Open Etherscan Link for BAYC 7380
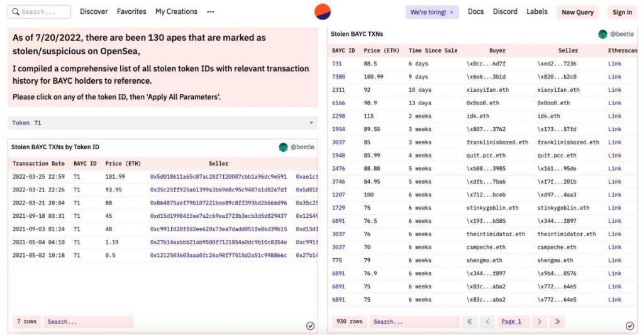 [x=614, y=77]
